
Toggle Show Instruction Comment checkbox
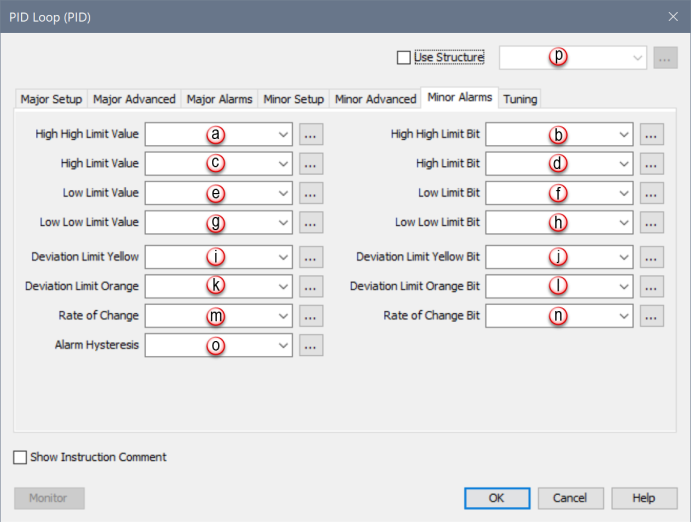[21, 458]
